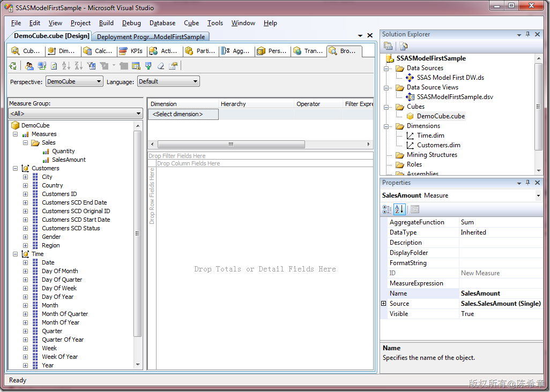Click the Sort Descending Z-A icon
Image resolution: width=550 pixels, height=392 pixels.
(79, 65)
